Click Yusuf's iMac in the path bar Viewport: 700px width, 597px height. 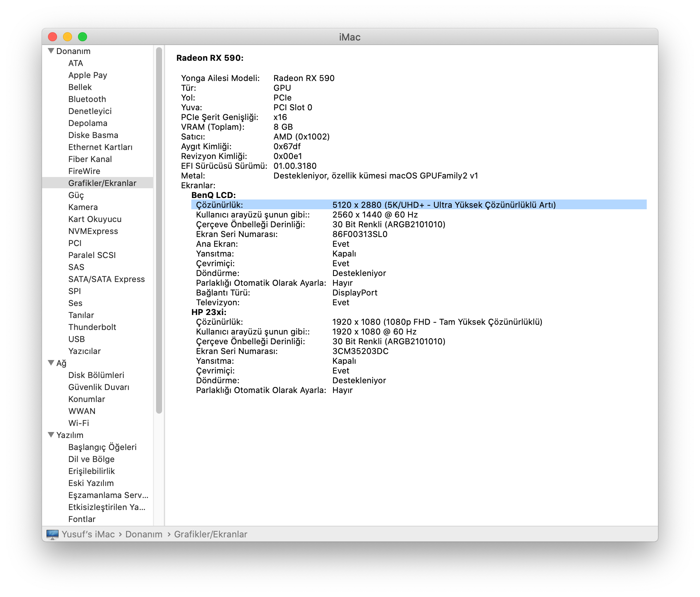click(x=88, y=534)
